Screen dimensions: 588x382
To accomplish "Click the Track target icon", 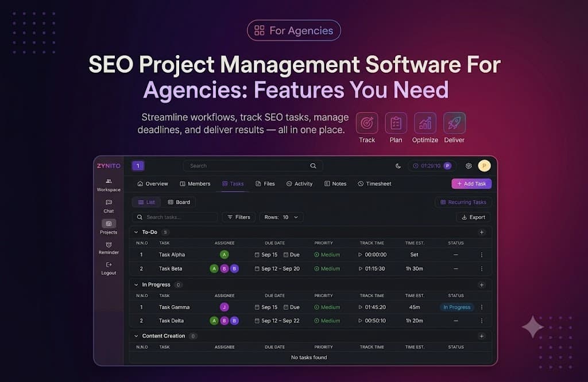I will (366, 123).
